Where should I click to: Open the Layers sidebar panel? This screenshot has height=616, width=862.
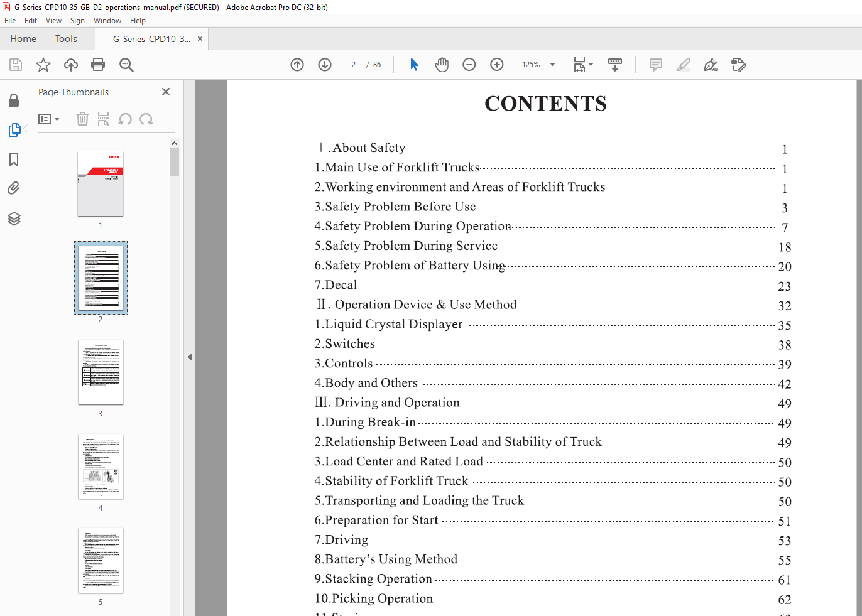14,218
